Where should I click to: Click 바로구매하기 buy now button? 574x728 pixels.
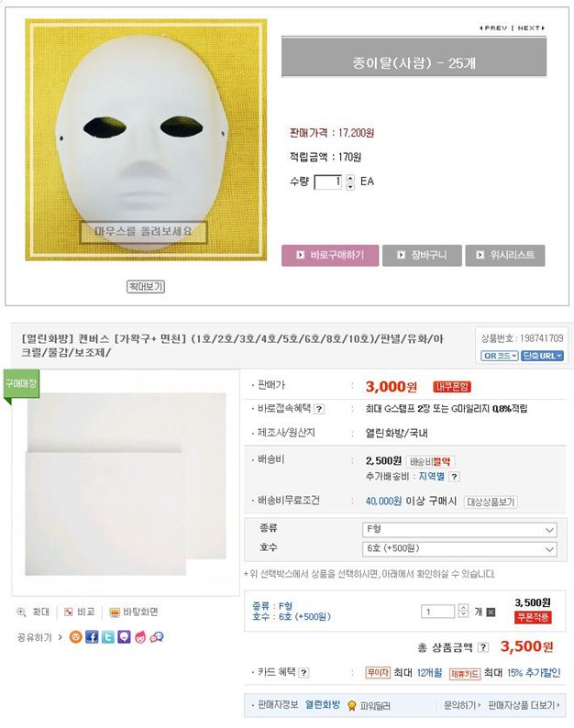(330, 255)
